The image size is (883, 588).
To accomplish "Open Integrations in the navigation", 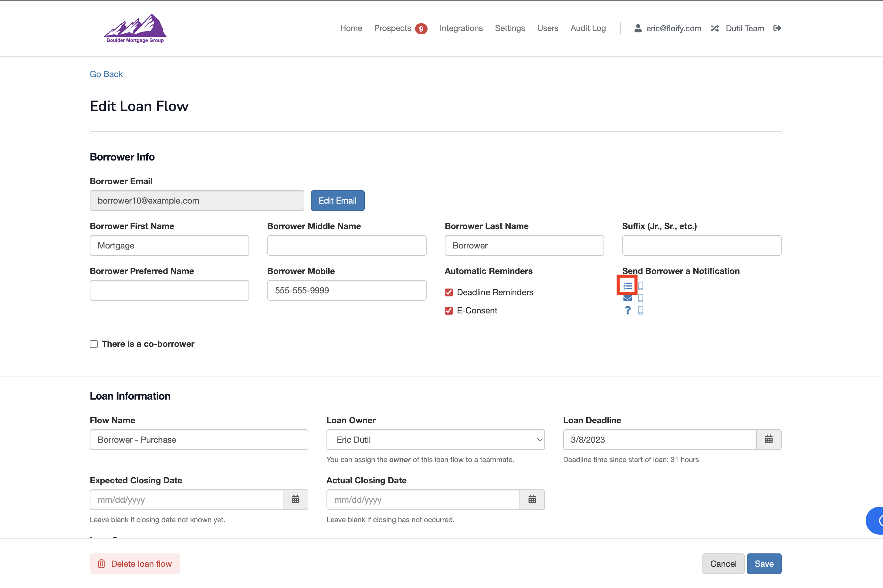I will coord(461,28).
